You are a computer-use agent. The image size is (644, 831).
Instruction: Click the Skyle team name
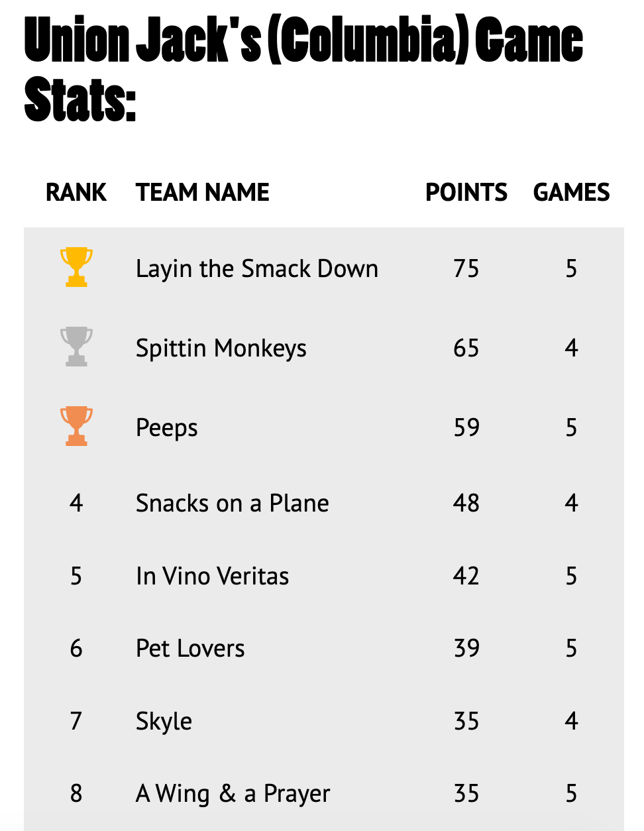point(164,721)
